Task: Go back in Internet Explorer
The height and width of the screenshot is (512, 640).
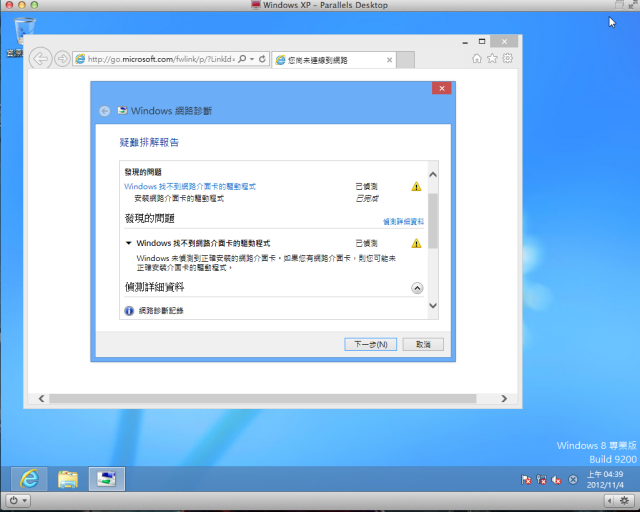Action: (40, 59)
